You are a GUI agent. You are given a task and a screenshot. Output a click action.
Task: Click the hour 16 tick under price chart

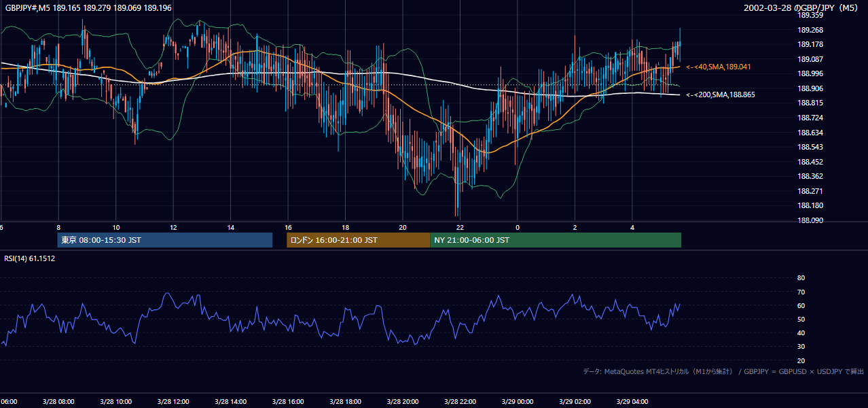tap(288, 227)
